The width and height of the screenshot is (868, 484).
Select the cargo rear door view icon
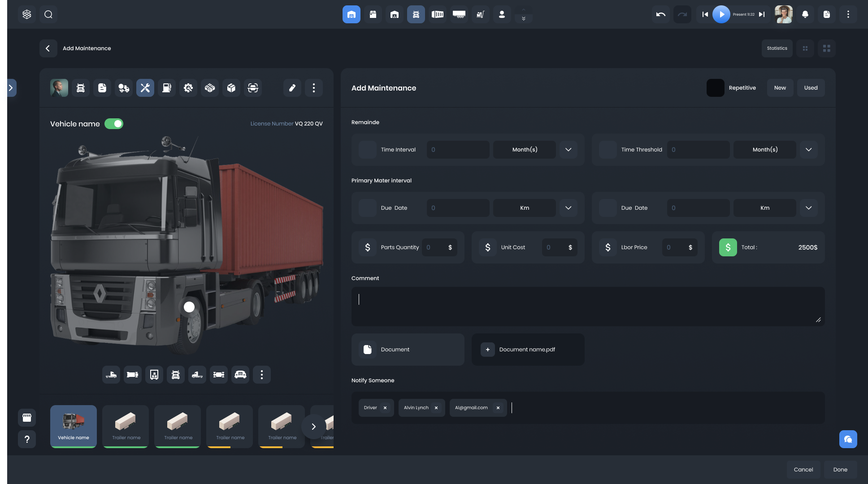[x=154, y=375]
